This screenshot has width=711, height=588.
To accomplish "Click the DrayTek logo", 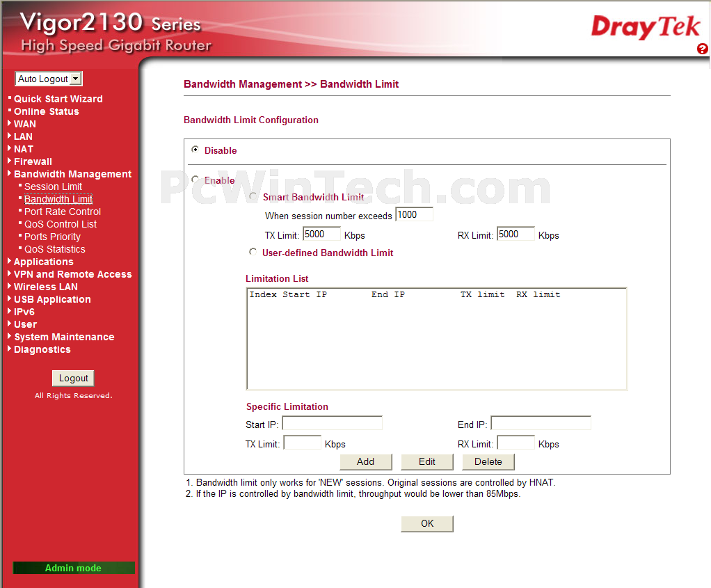I will point(646,26).
